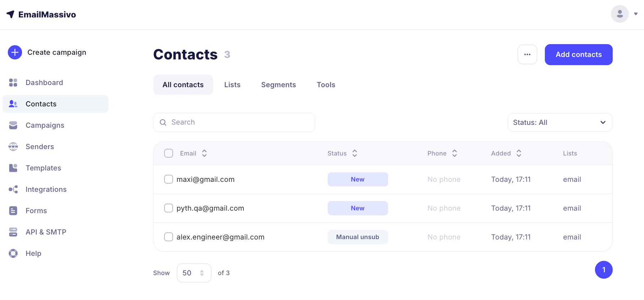Open the three-dots more options button
The width and height of the screenshot is (644, 300).
tap(527, 54)
